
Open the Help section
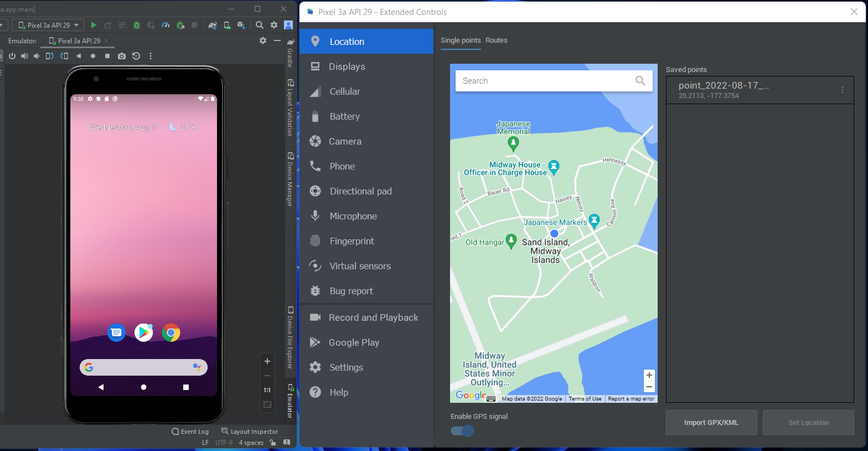[366, 392]
